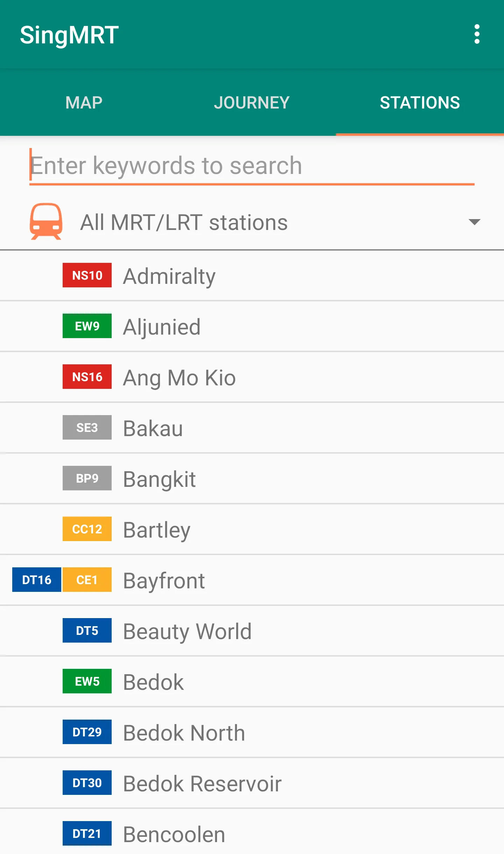Select the Beauty World station
Image resolution: width=504 pixels, height=854 pixels.
point(252,631)
